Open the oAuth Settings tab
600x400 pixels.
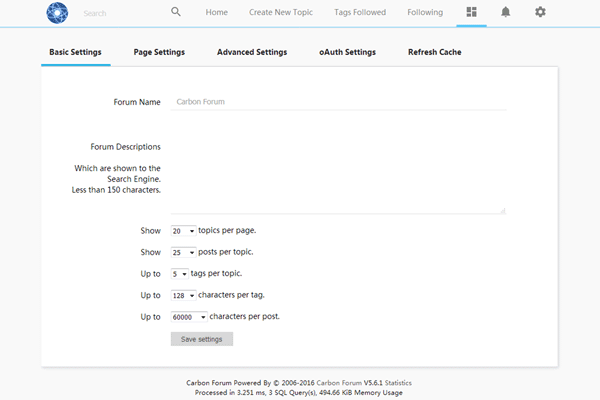347,52
